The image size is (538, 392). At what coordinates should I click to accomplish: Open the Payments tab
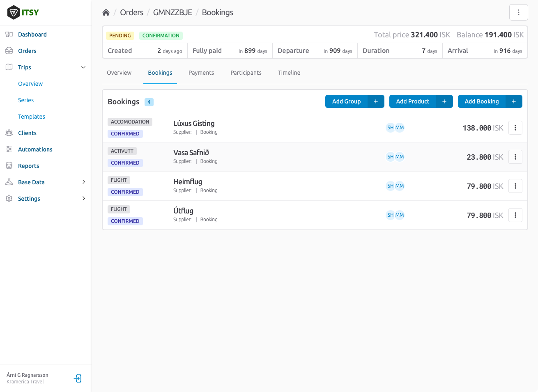pyautogui.click(x=201, y=73)
